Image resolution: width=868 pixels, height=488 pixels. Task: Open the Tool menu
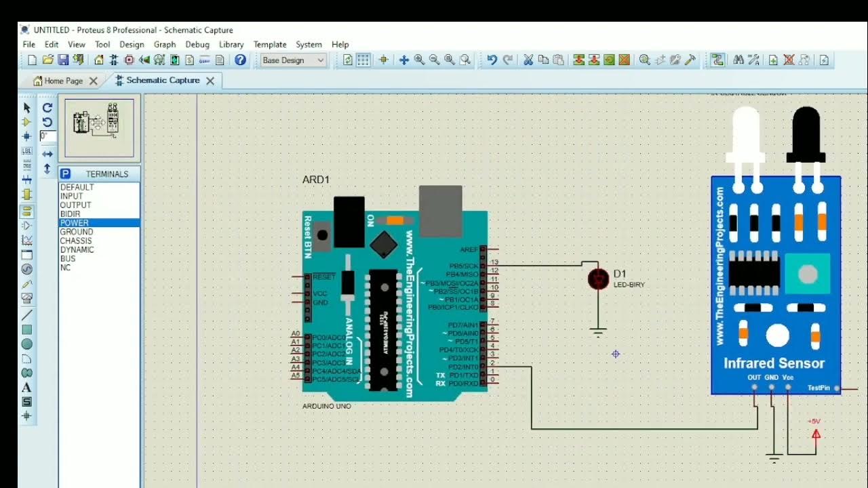click(x=102, y=44)
